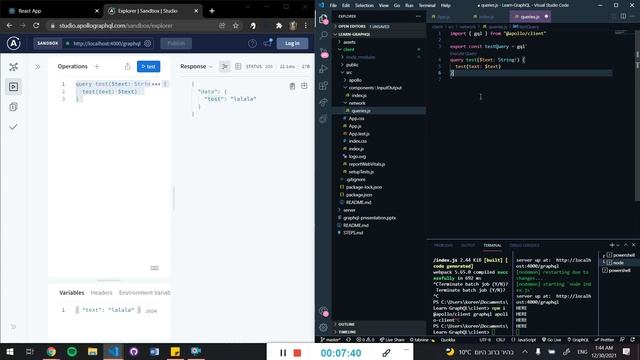Open VS Code Run and Debug icon
The width and height of the screenshot is (640, 360).
coord(324,69)
